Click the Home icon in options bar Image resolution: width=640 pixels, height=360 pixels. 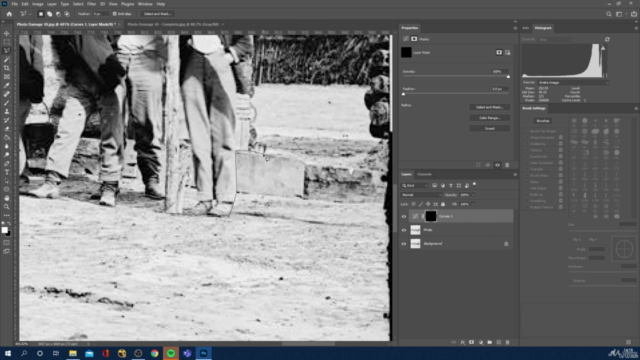click(x=9, y=14)
